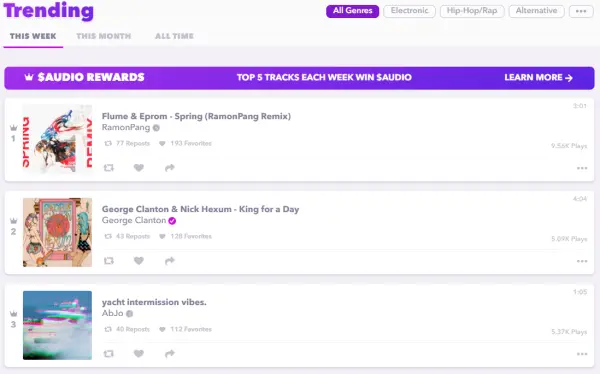This screenshot has height=374, width=600.
Task: Share the Flume & Eprom Spring remix track
Action: (170, 168)
